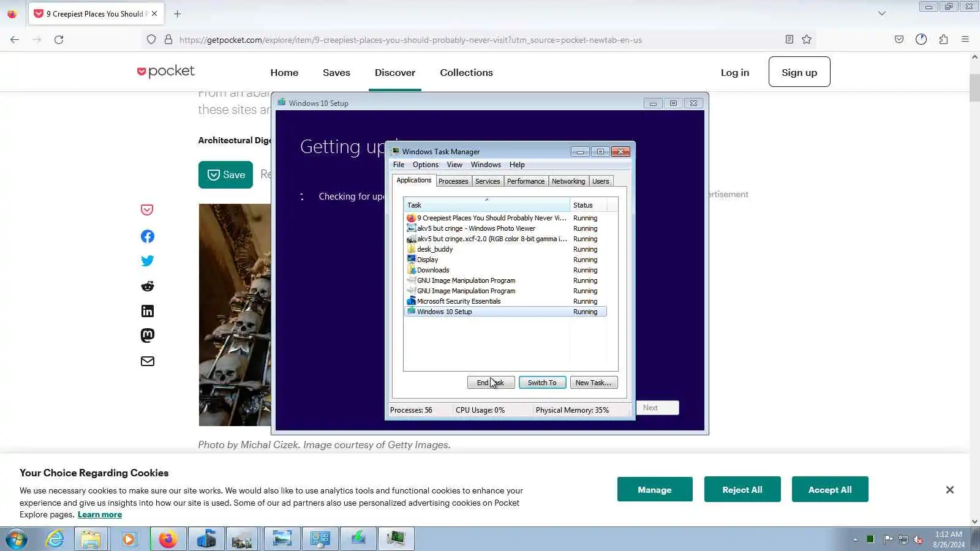Share the article by email envelope icon
Screen dimensions: 980x551
[x=147, y=361]
